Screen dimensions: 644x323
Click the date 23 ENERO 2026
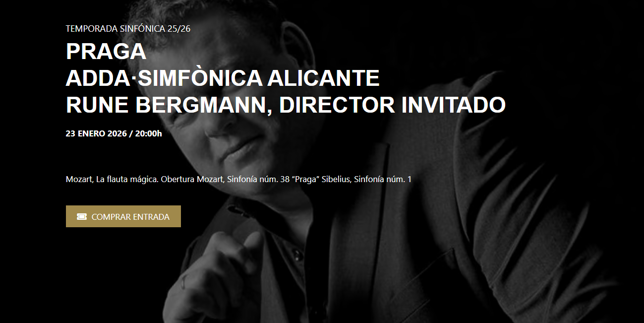96,133
